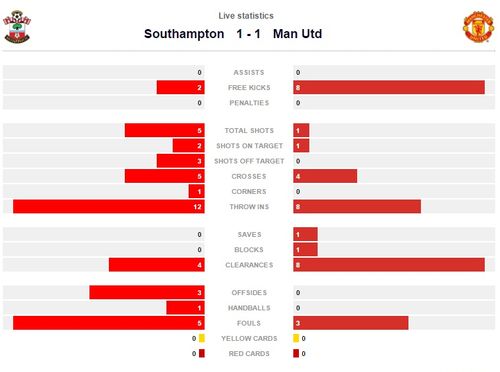Select Man Utd's free kicks bar

[389, 87]
